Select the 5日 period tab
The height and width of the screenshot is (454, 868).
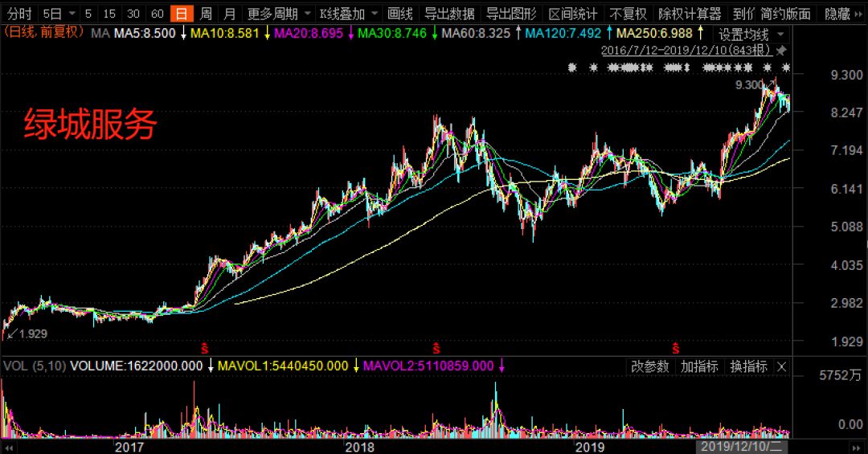pyautogui.click(x=52, y=14)
